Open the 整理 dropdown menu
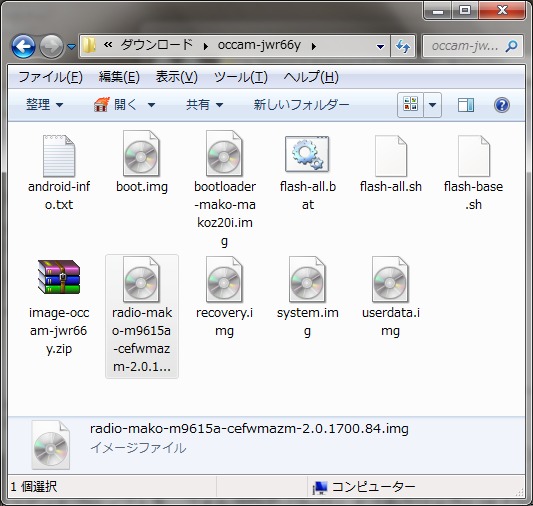 (x=45, y=104)
